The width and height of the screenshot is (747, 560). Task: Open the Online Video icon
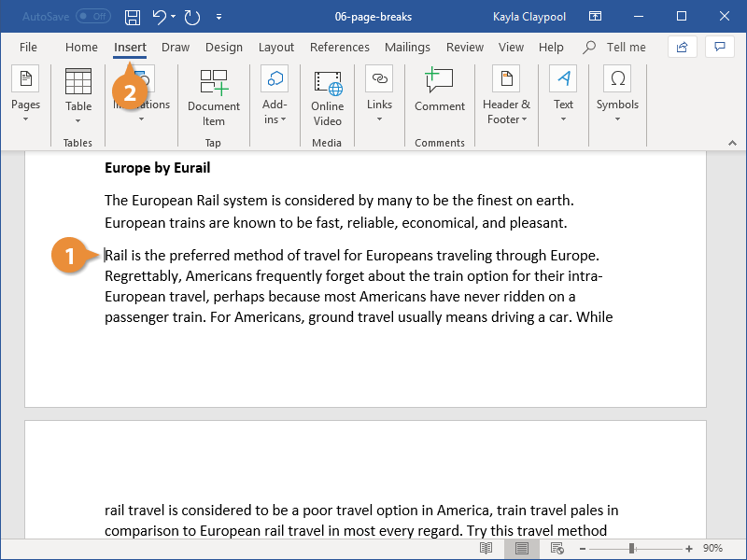pyautogui.click(x=328, y=82)
